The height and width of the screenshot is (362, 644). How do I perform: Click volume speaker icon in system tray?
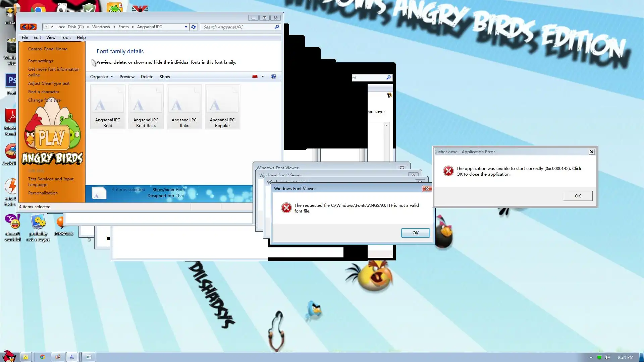[x=607, y=357]
